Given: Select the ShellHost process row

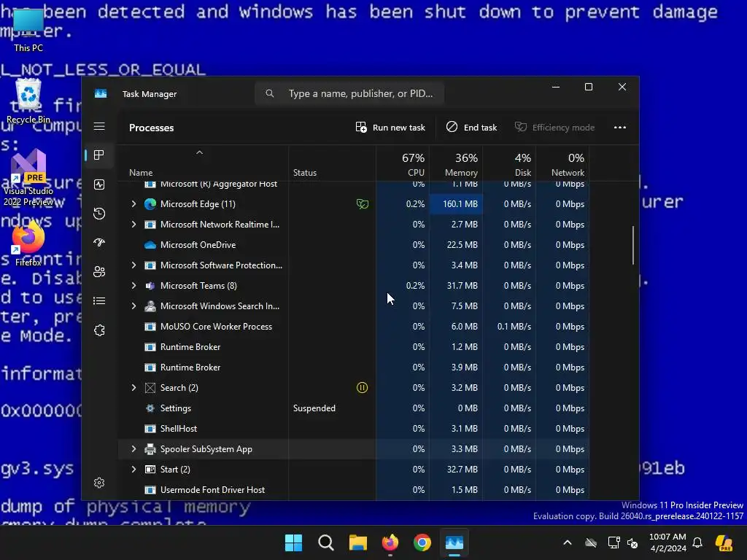Looking at the screenshot, I should pos(354,429).
